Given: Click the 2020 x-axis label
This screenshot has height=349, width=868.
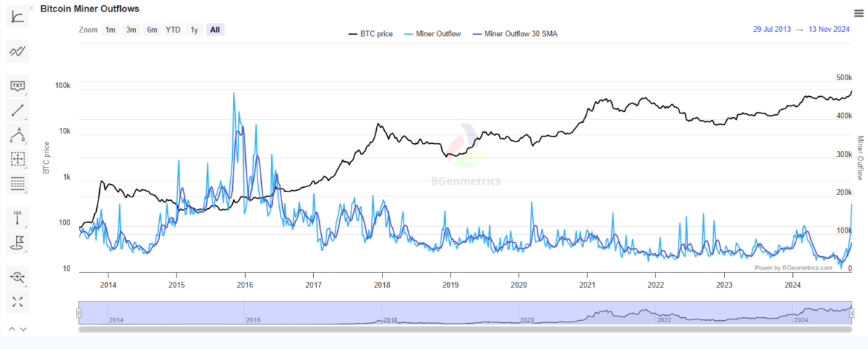Looking at the screenshot, I should coord(519,285).
